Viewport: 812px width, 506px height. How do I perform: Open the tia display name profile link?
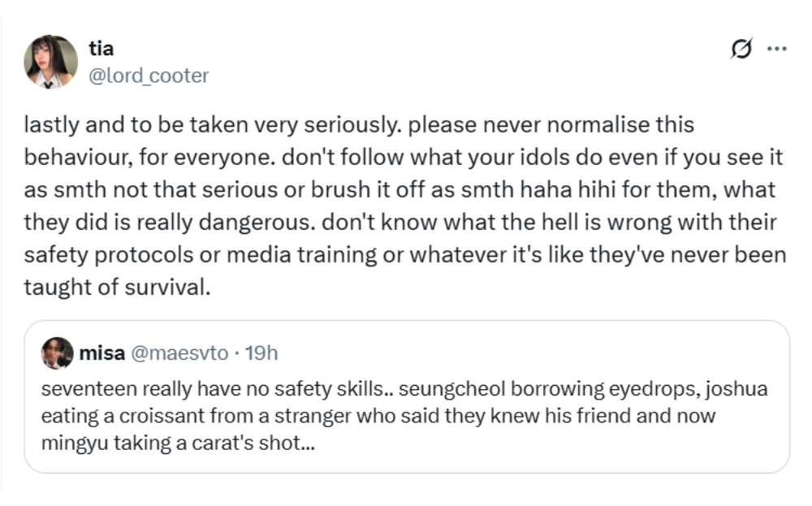pyautogui.click(x=101, y=49)
